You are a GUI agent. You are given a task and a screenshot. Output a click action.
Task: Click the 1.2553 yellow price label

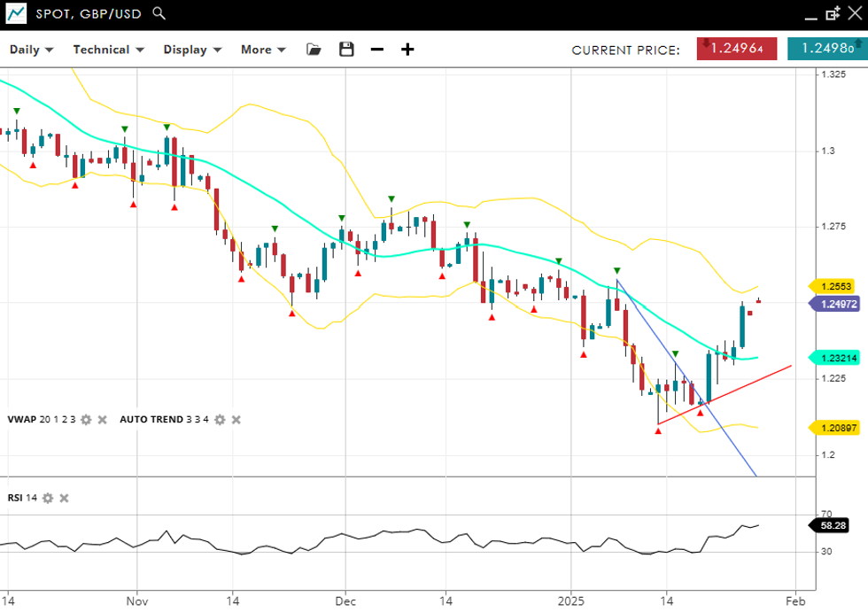835,286
